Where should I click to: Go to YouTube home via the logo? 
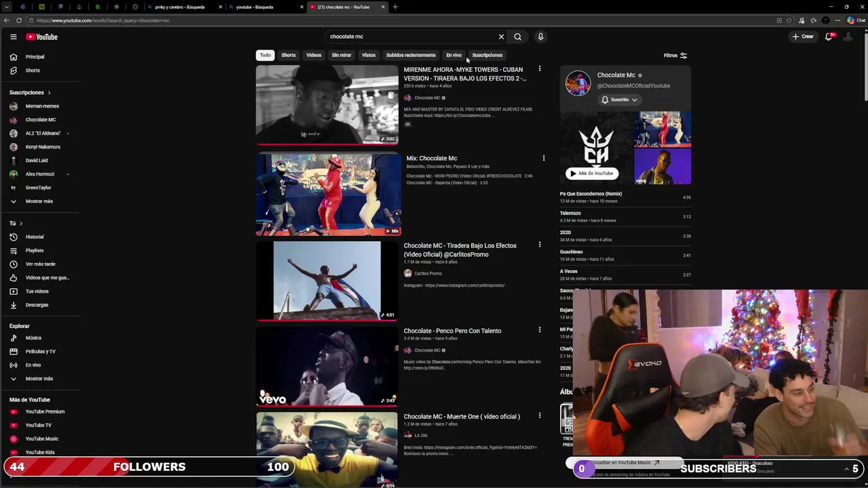(x=42, y=37)
